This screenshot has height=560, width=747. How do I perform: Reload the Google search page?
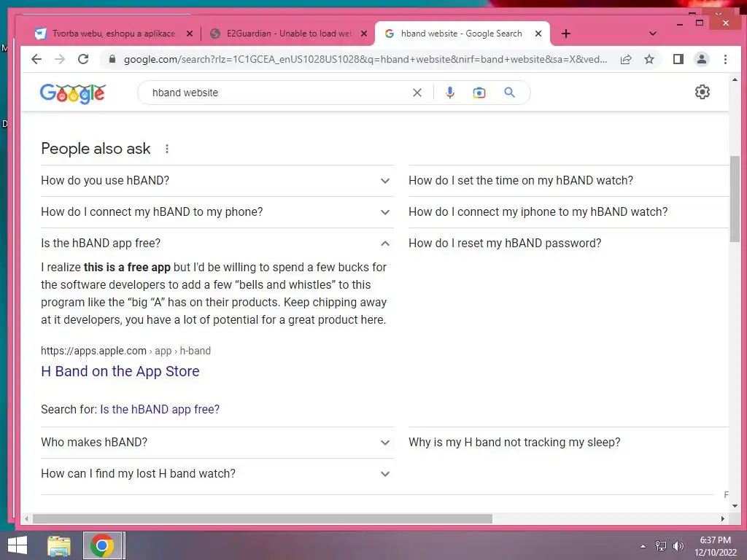tap(83, 59)
